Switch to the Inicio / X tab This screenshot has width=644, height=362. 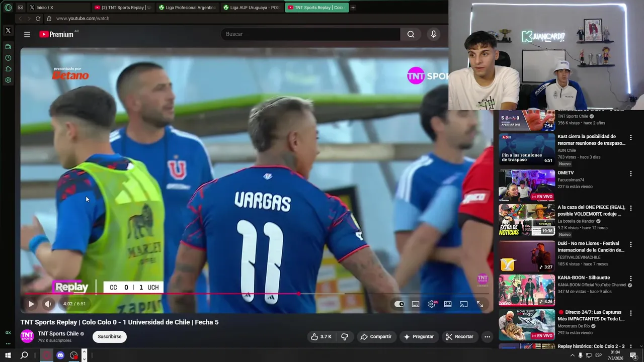(x=58, y=8)
